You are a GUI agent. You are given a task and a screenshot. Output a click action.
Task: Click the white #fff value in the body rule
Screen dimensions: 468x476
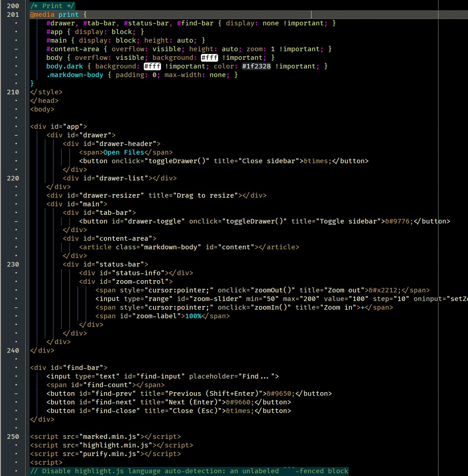pos(209,58)
